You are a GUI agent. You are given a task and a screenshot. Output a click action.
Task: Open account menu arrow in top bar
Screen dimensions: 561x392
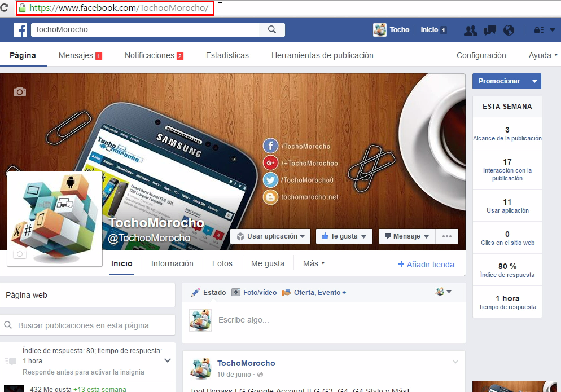pos(553,30)
